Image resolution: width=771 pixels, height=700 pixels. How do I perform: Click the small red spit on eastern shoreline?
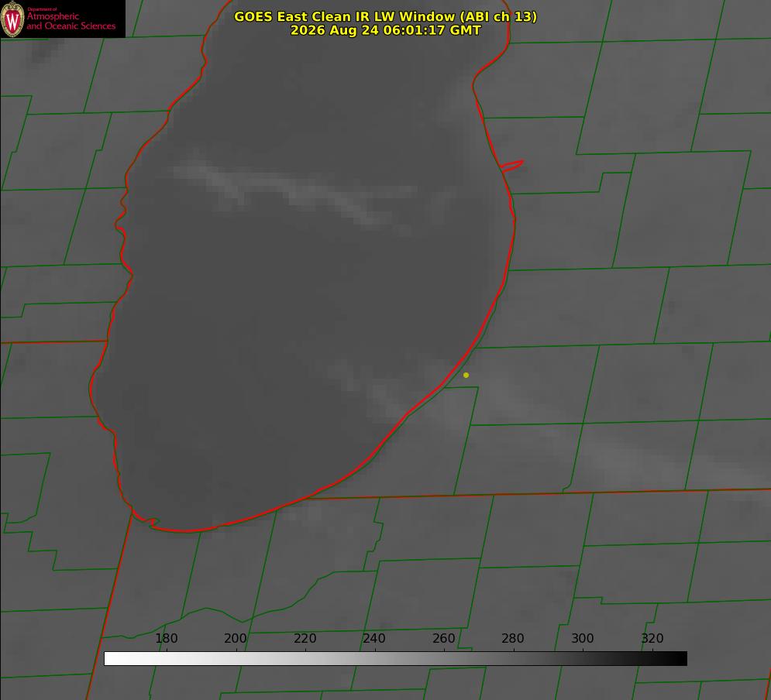511,166
